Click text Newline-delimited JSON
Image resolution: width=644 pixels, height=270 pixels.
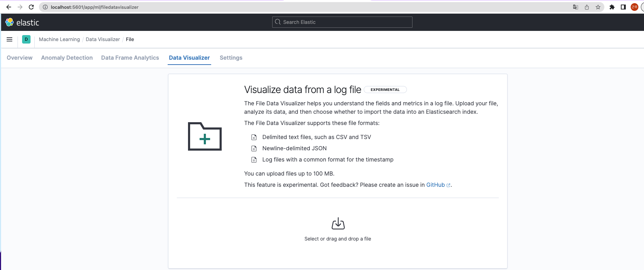pos(295,149)
